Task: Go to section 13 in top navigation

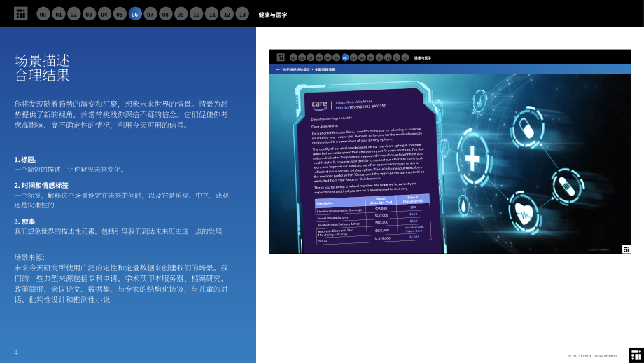Action: pos(242,14)
